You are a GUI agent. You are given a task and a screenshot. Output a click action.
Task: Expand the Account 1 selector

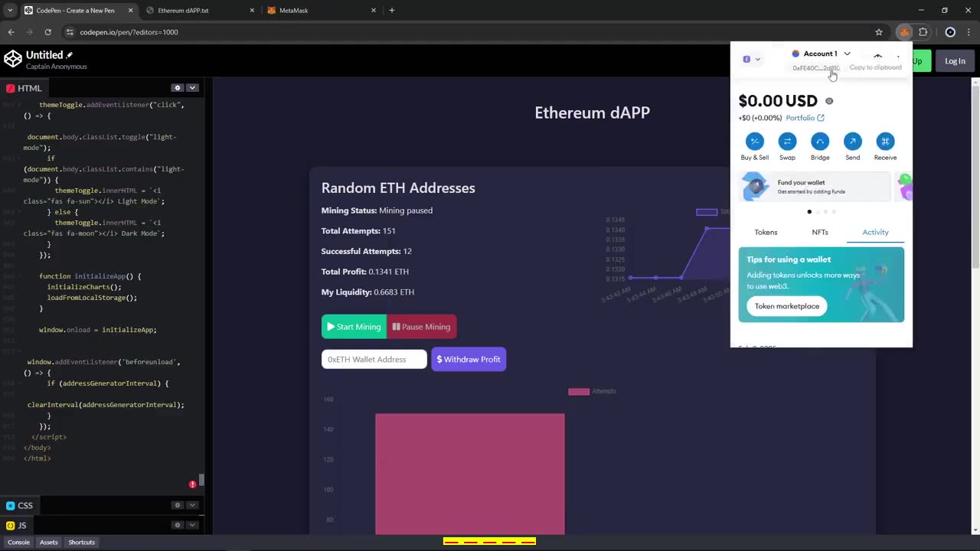(821, 54)
